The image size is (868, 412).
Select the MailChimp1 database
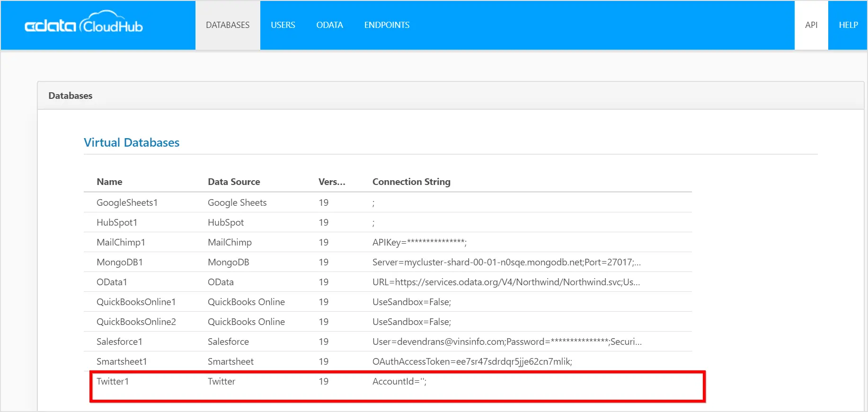click(121, 242)
